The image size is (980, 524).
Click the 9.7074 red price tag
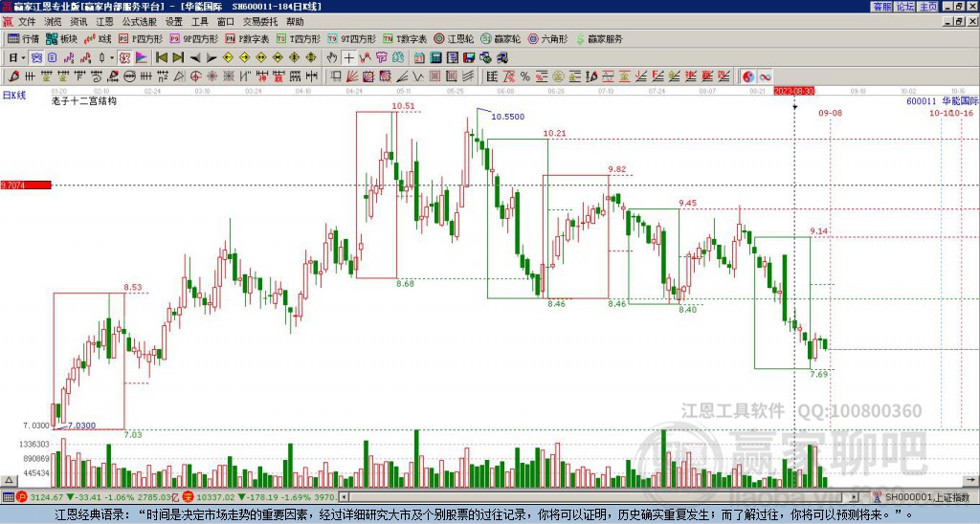tap(26, 186)
